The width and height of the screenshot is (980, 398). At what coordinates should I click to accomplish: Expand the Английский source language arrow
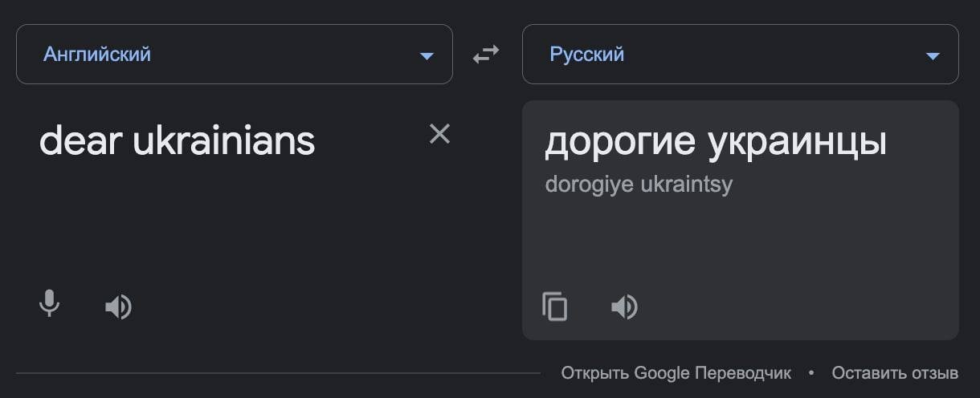[427, 56]
